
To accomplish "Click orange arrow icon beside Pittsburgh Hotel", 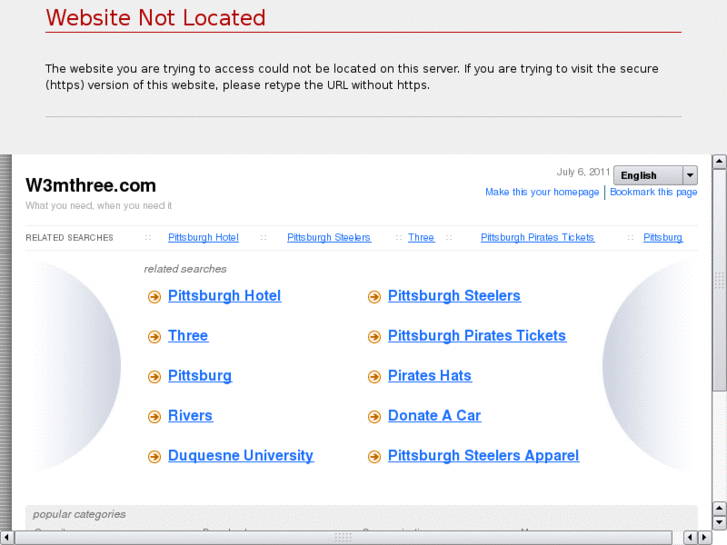I will (x=154, y=297).
